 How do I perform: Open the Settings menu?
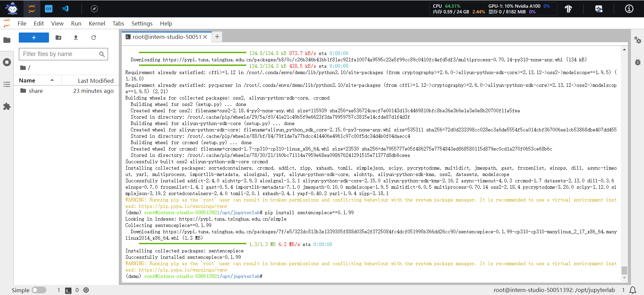pyautogui.click(x=142, y=23)
